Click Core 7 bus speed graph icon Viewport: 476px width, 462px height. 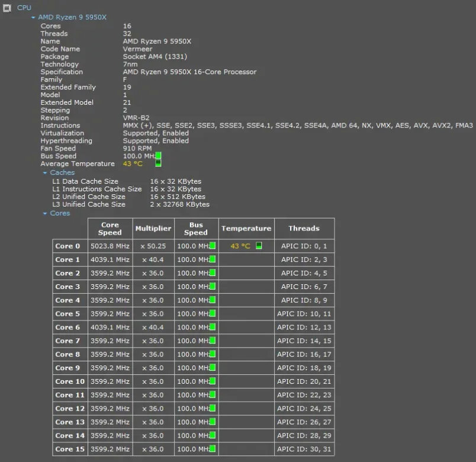tap(213, 341)
